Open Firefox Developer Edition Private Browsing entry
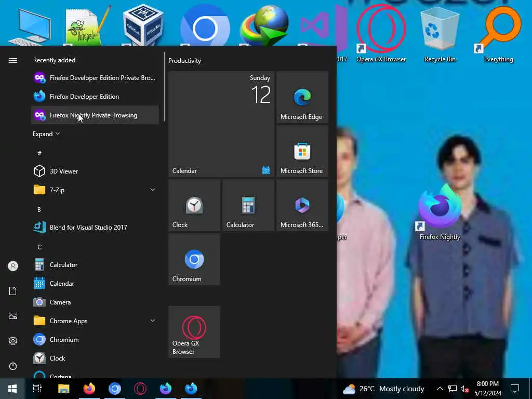The image size is (532, 399). pyautogui.click(x=95, y=78)
